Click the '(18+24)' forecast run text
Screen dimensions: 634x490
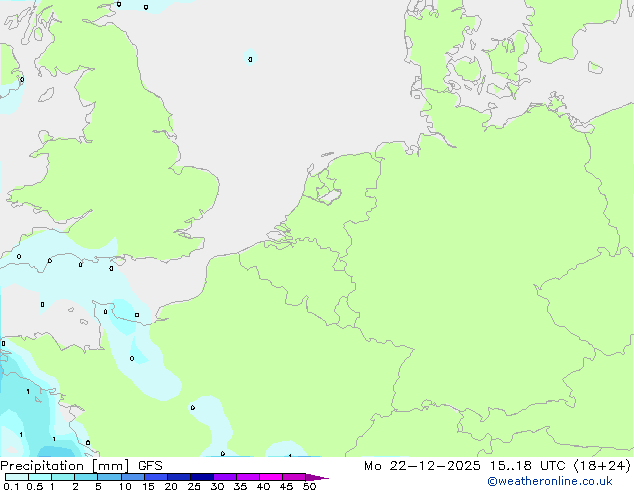click(602, 466)
